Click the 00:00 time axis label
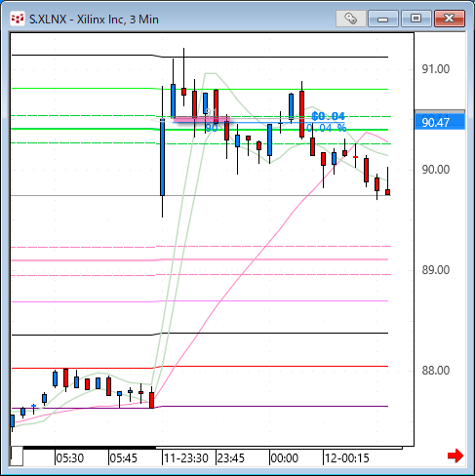 point(285,458)
